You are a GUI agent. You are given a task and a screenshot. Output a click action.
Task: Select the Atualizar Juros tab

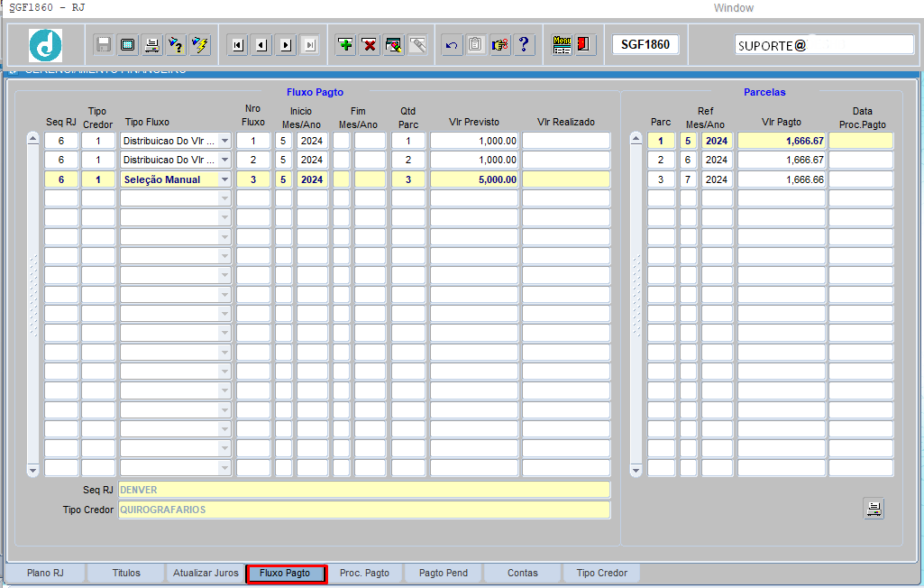(205, 573)
